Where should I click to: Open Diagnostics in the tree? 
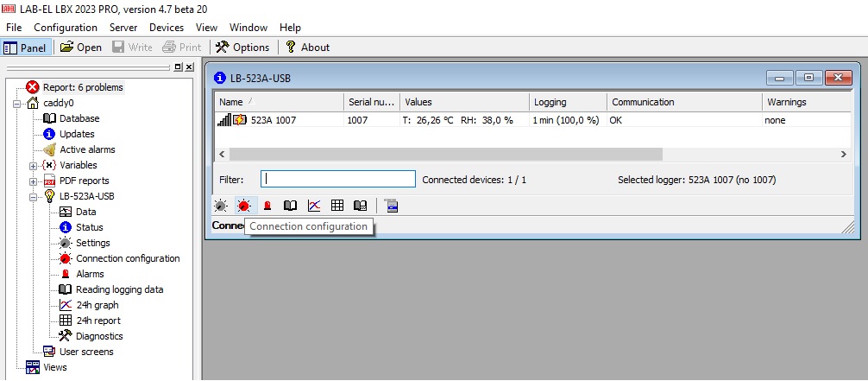tap(99, 335)
